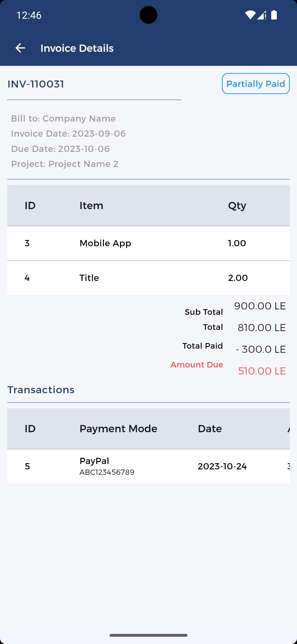The width and height of the screenshot is (297, 644).
Task: Tap the clock in status bar
Action: coord(29,15)
